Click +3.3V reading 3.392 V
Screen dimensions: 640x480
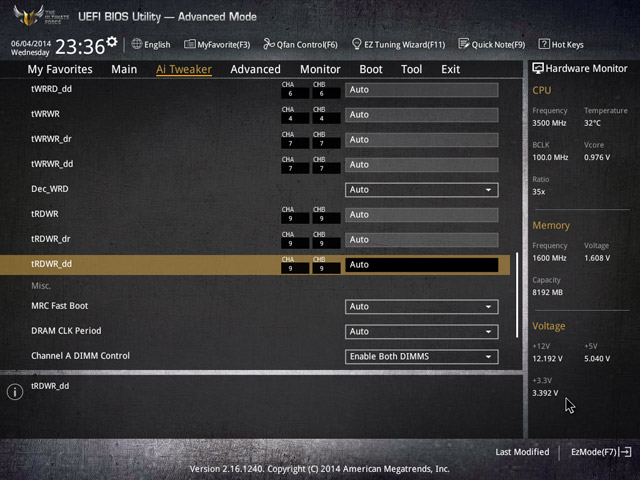(x=545, y=393)
